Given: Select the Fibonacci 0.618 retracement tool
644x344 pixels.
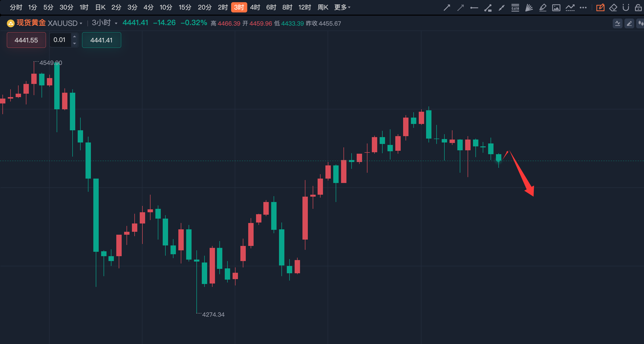Looking at the screenshot, I should tap(515, 8).
